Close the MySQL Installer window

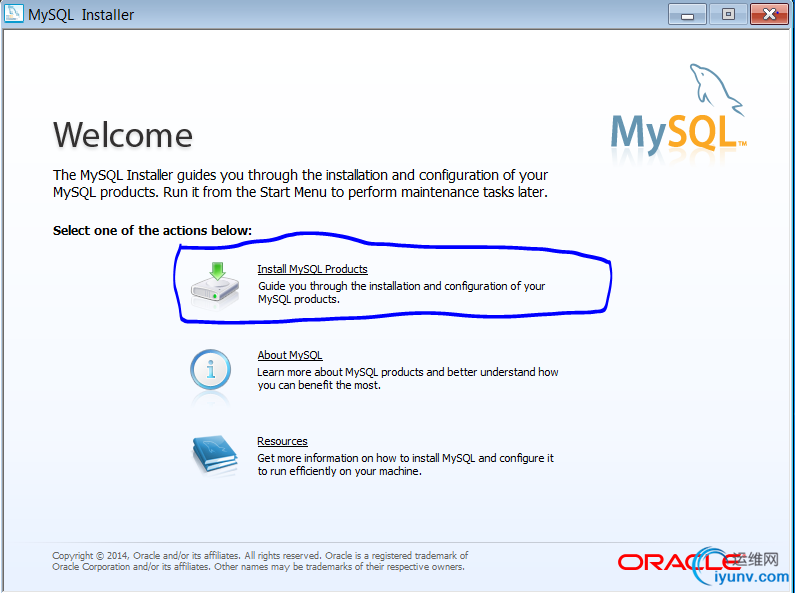pos(769,14)
